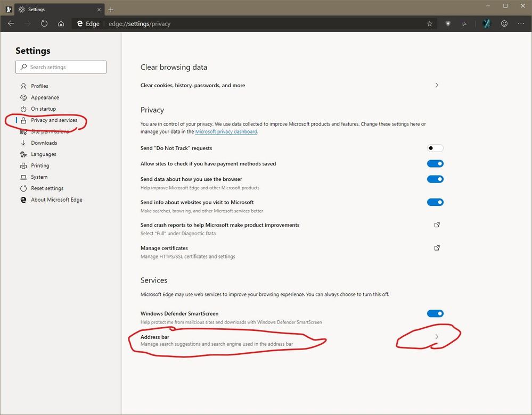The image size is (532, 415).
Task: Expand Clear browsing data chevron
Action: click(437, 85)
